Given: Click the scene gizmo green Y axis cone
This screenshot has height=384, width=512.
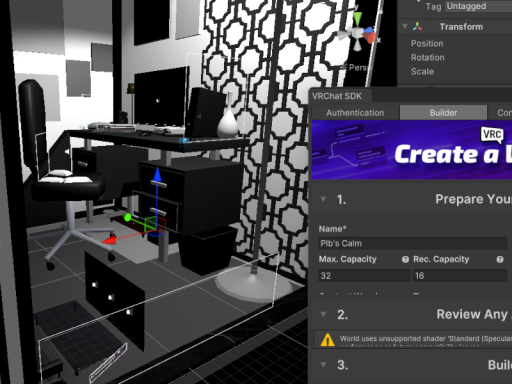Looking at the screenshot, I should point(358,18).
